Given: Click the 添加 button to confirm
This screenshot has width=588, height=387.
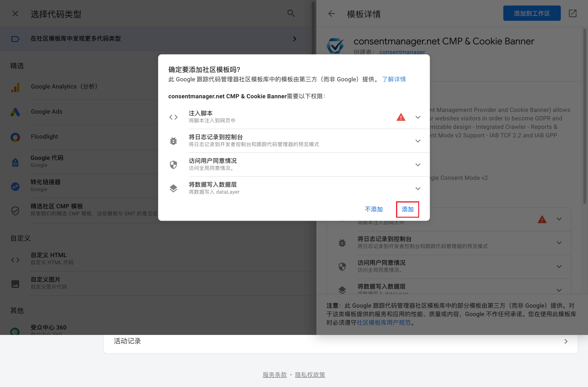Looking at the screenshot, I should click(407, 209).
